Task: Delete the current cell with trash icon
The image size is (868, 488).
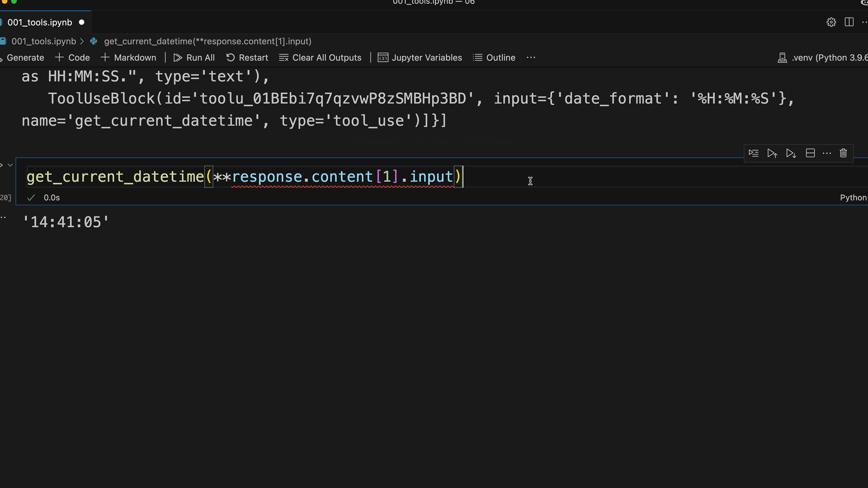Action: click(843, 153)
